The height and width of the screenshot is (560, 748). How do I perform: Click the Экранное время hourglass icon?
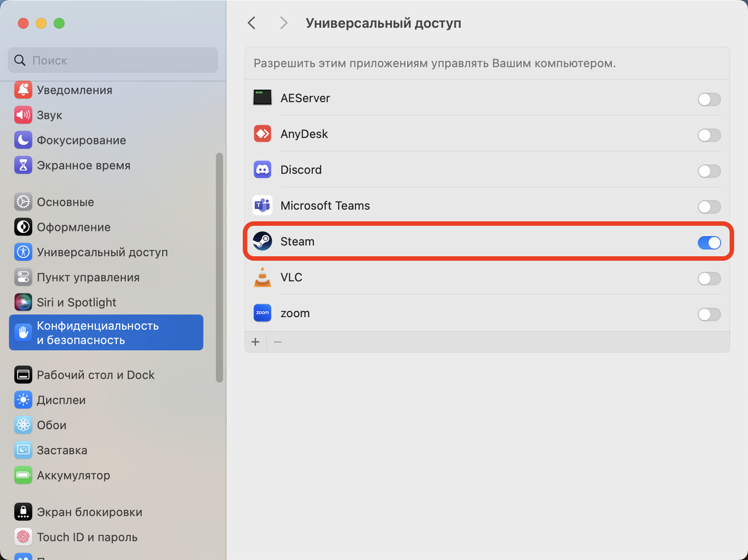click(23, 165)
